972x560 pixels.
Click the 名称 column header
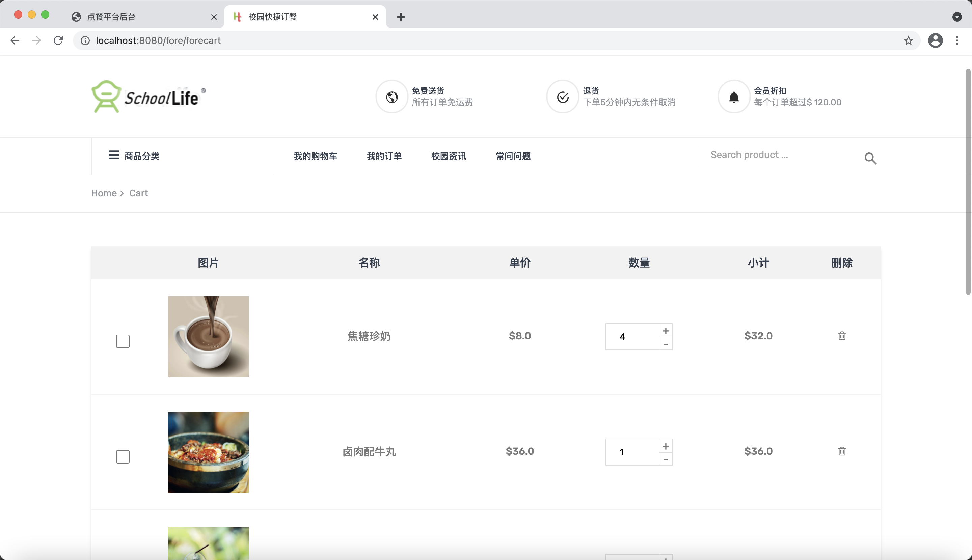pyautogui.click(x=369, y=263)
